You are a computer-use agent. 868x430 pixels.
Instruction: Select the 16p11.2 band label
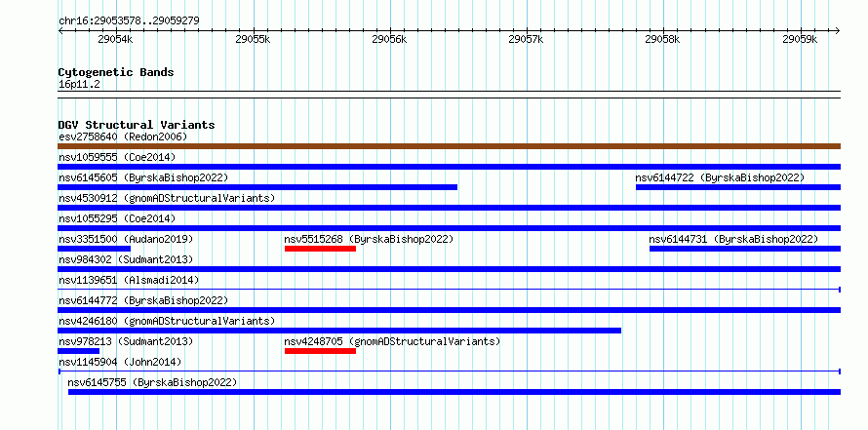click(x=79, y=85)
